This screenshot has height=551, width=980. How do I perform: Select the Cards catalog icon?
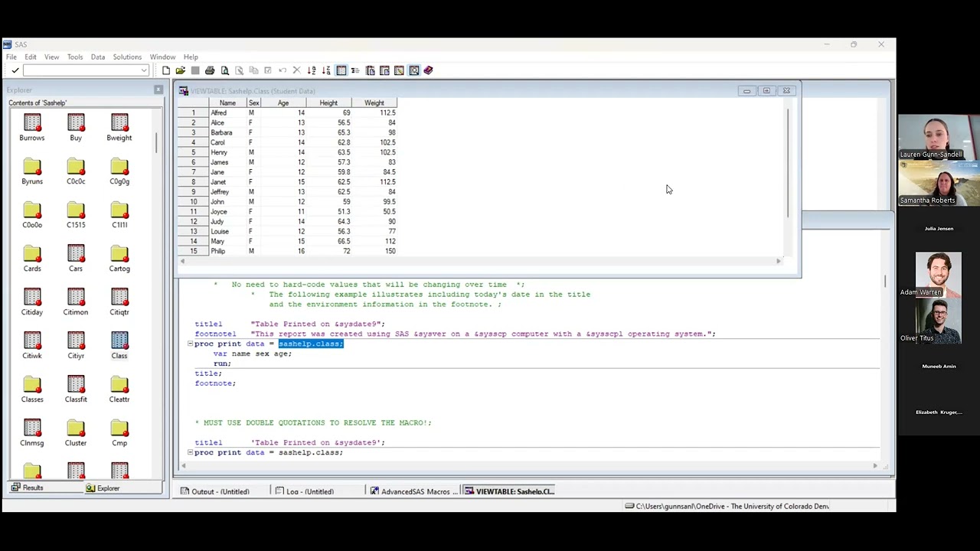click(32, 254)
